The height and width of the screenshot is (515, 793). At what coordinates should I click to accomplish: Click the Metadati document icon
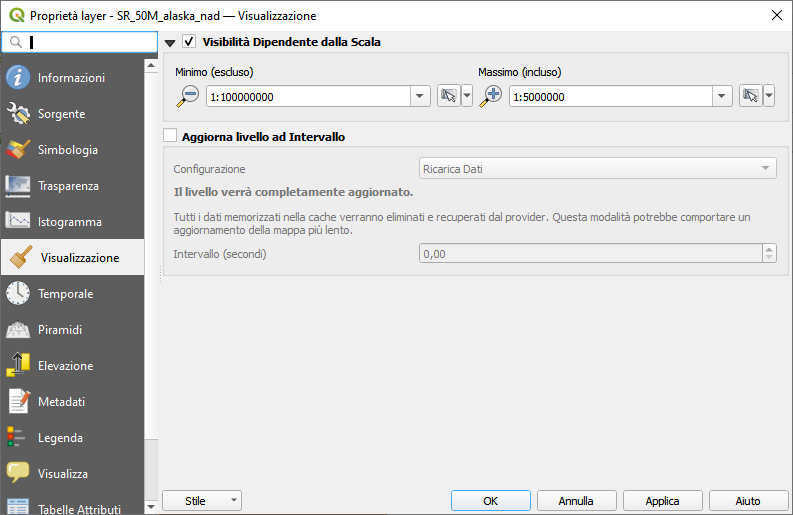point(18,401)
